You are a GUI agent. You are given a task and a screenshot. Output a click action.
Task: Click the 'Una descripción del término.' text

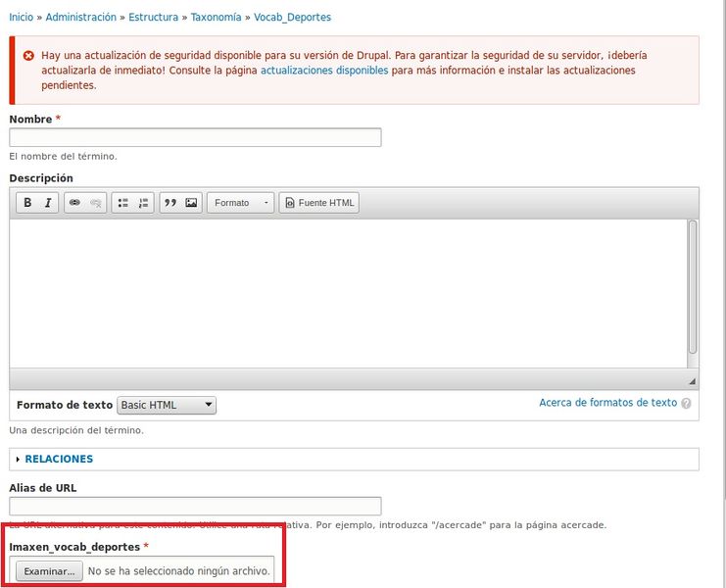pos(76,430)
